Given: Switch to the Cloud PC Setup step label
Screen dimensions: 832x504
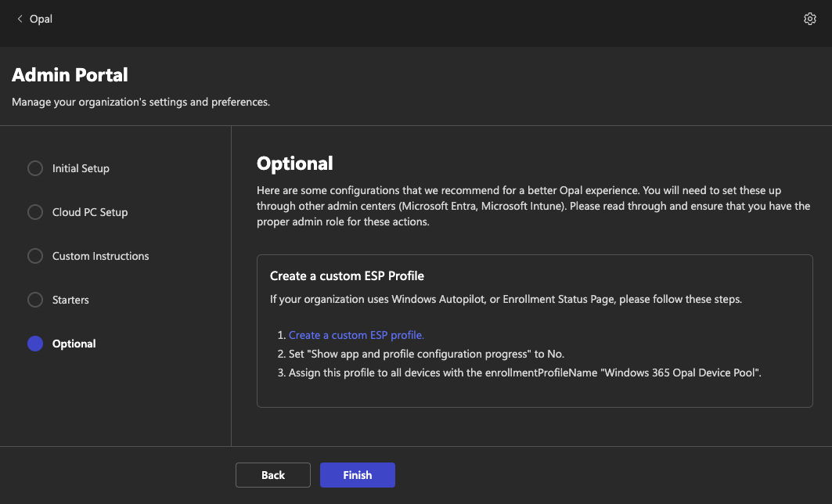Looking at the screenshot, I should (x=90, y=212).
